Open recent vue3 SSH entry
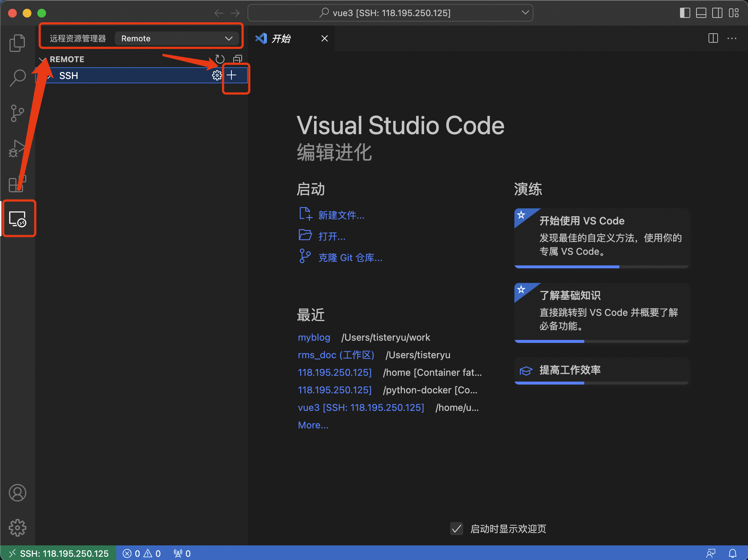Image resolution: width=748 pixels, height=560 pixels. 361,408
